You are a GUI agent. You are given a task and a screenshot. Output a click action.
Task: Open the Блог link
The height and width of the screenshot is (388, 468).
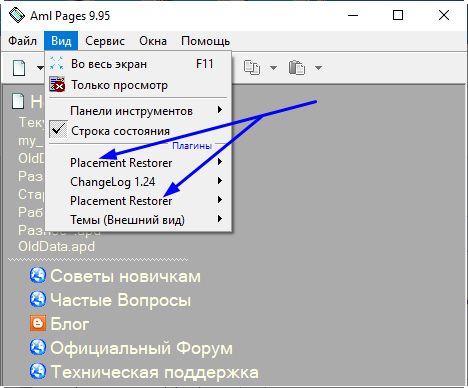point(69,324)
